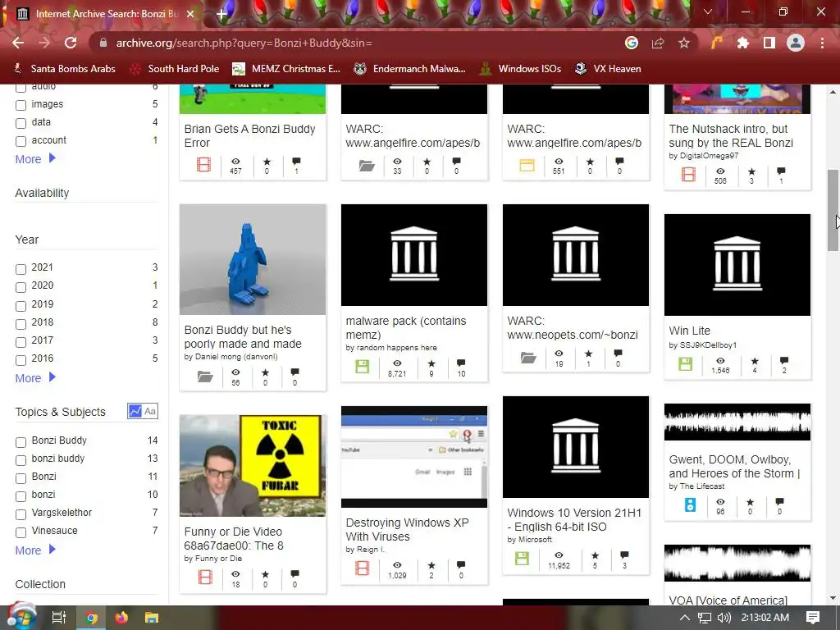Image resolution: width=840 pixels, height=630 pixels.
Task: Click movie icon under Funny or Die Video
Action: 205,577
